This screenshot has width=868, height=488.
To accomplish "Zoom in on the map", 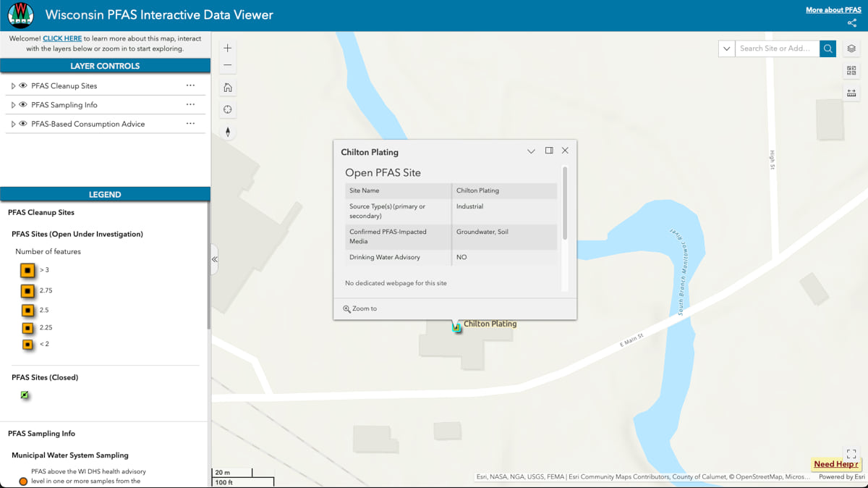I will point(228,49).
